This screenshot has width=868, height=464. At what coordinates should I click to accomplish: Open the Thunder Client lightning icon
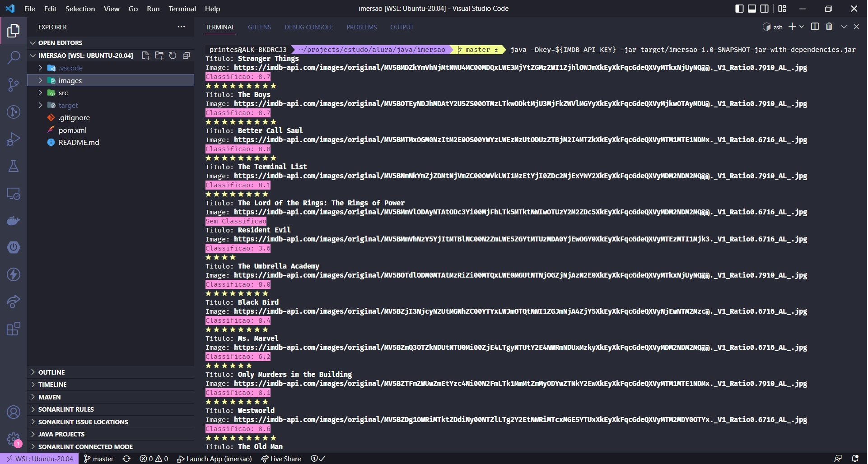(x=14, y=274)
